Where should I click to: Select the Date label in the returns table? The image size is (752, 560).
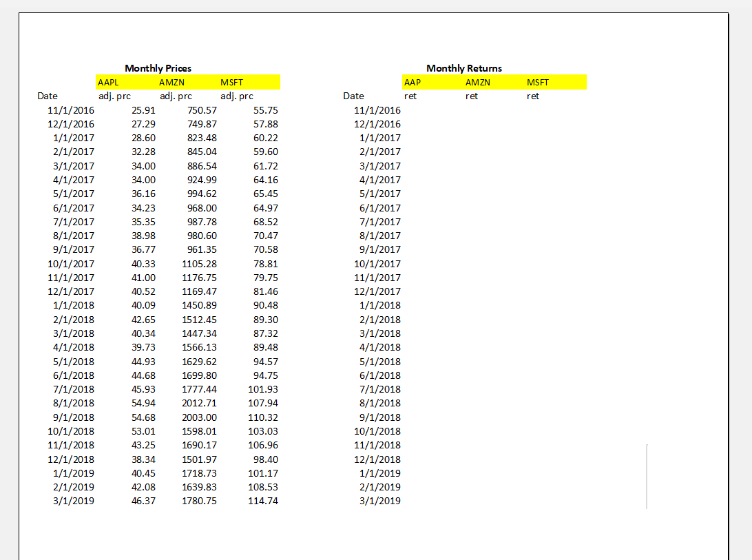click(x=353, y=96)
